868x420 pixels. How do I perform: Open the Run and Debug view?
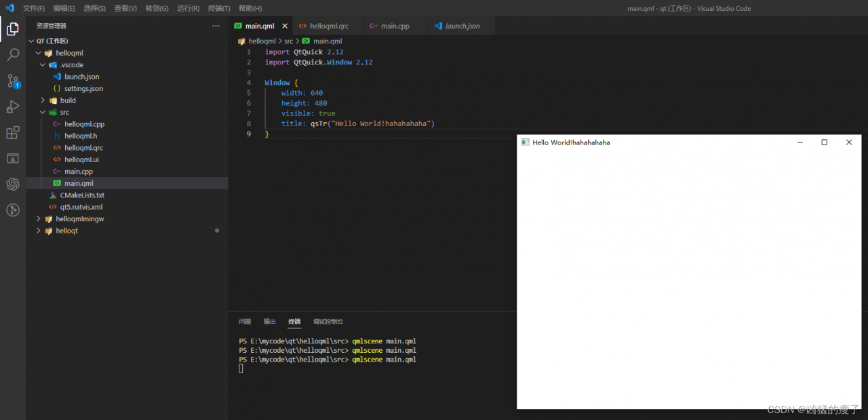point(12,107)
